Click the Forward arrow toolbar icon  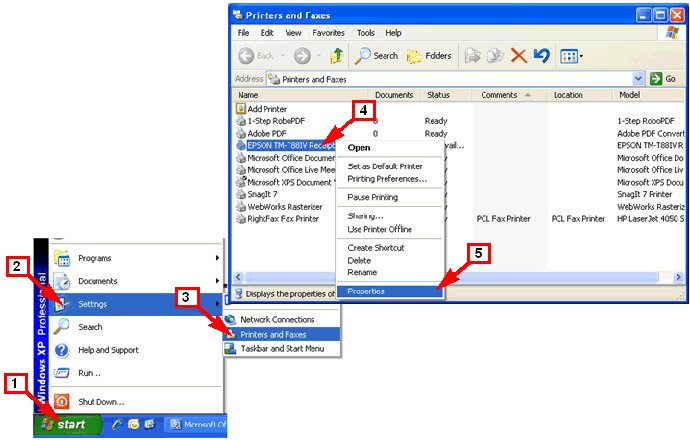[302, 56]
